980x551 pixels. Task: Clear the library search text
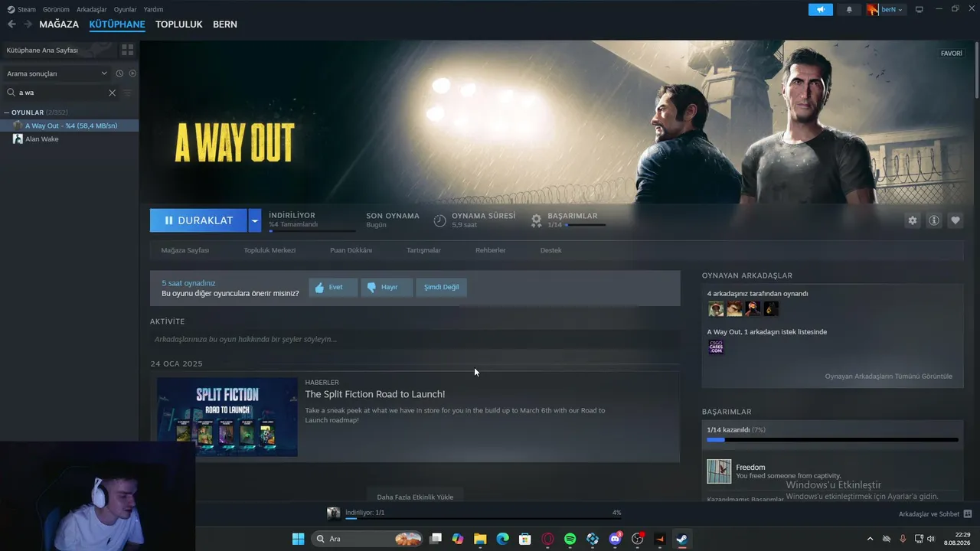point(112,93)
